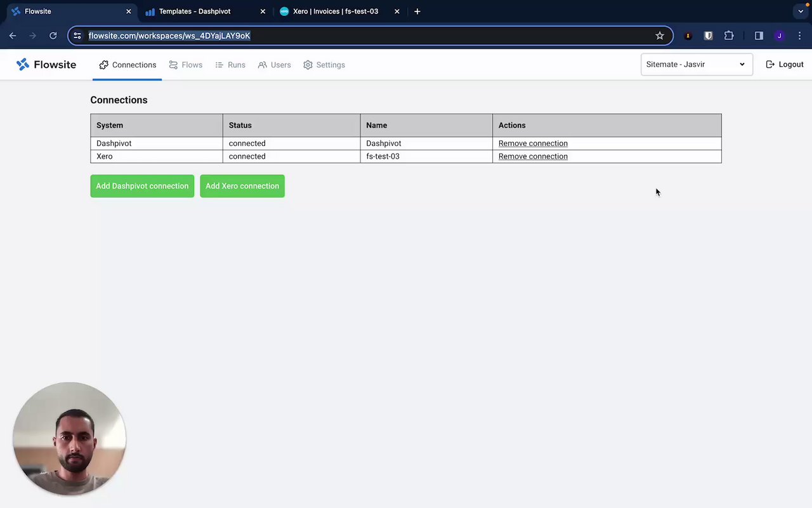Open the Bitwarden shield extension icon

(708, 36)
